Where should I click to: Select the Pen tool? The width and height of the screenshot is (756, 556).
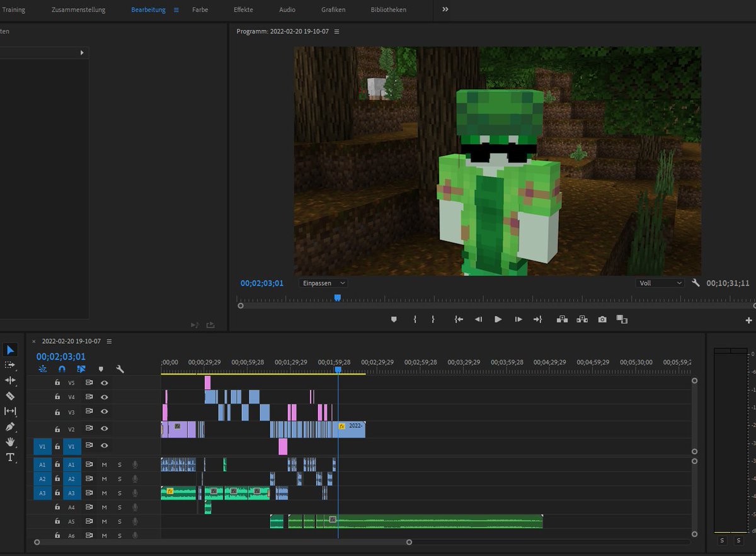point(11,427)
